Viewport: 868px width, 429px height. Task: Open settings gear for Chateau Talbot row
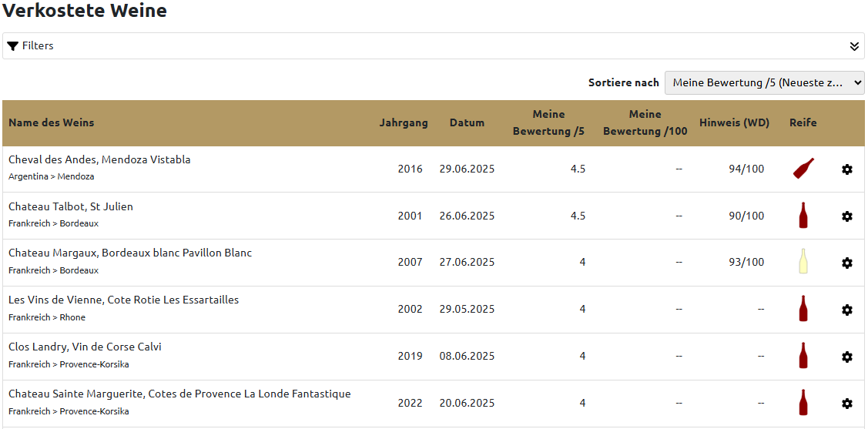tap(846, 216)
